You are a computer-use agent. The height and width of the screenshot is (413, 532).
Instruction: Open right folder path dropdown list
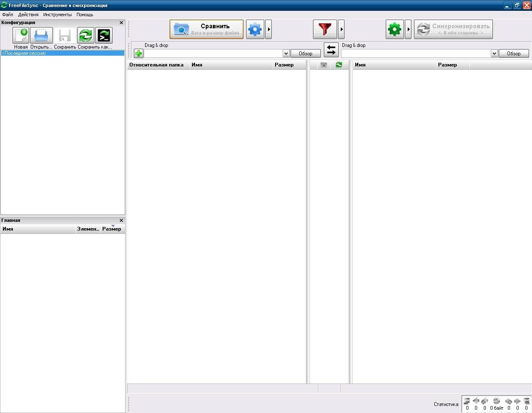(x=494, y=54)
